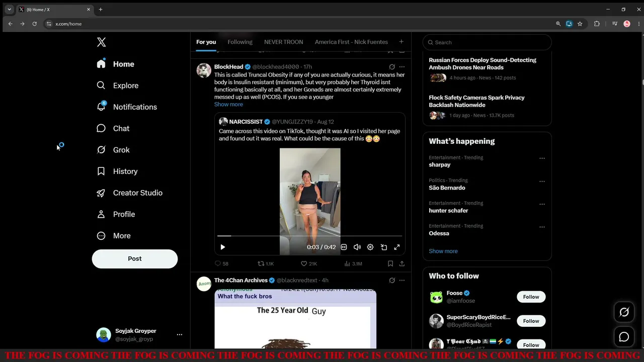
Task: Toggle captions on the video
Action: 344,247
